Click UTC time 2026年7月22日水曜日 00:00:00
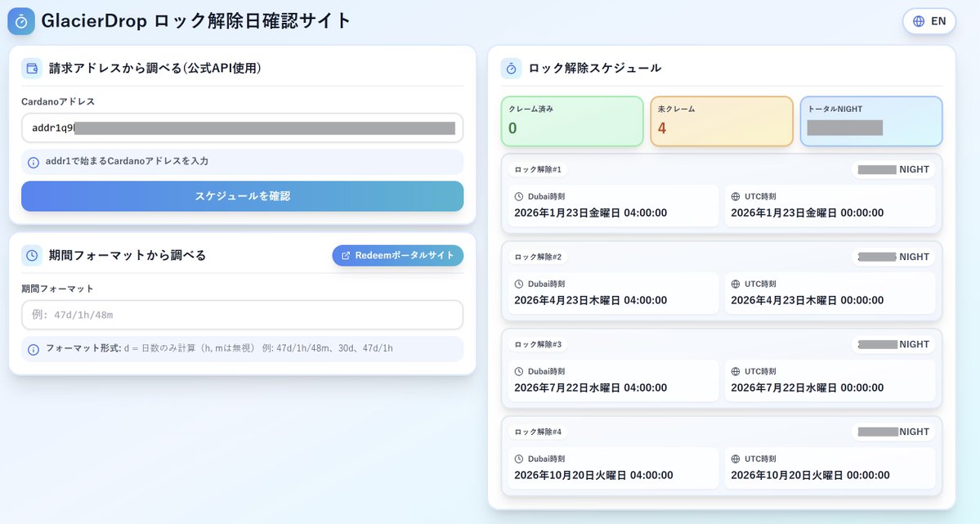The image size is (980, 524). 808,387
